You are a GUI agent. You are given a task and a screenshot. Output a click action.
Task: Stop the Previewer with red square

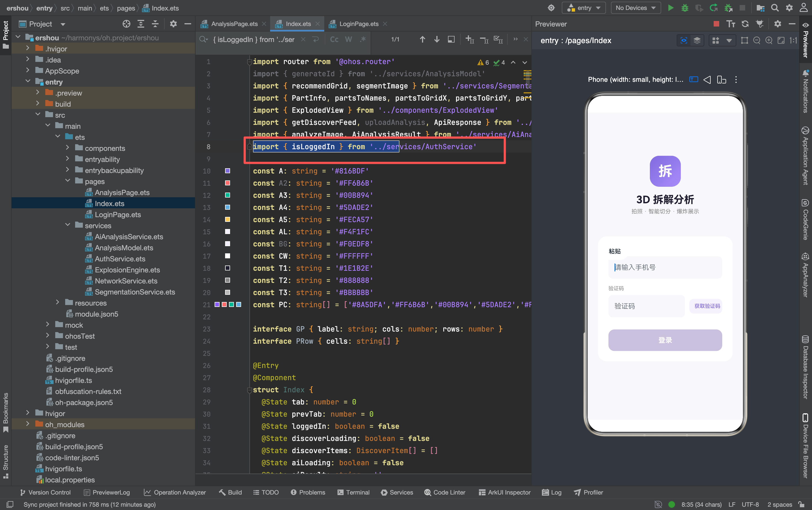click(x=716, y=24)
